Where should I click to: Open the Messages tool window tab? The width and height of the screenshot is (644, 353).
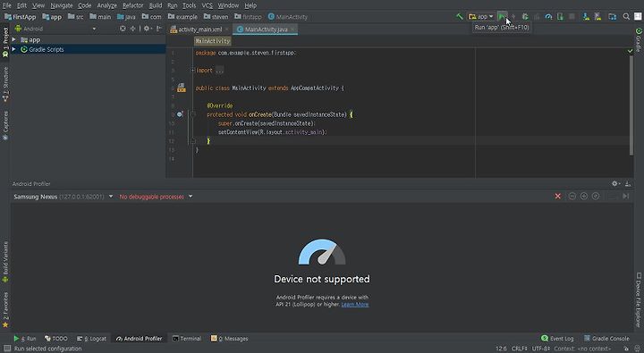pyautogui.click(x=230, y=339)
